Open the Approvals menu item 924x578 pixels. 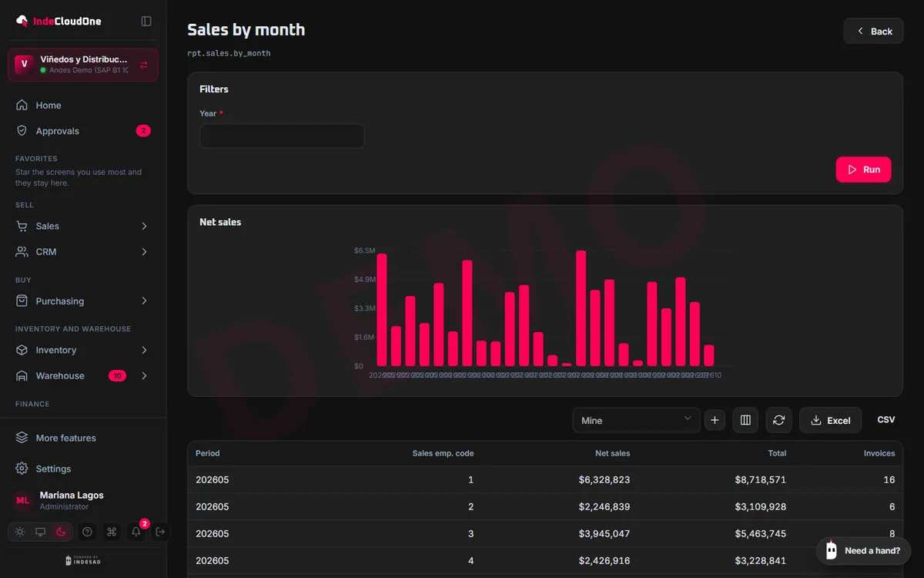(83, 131)
